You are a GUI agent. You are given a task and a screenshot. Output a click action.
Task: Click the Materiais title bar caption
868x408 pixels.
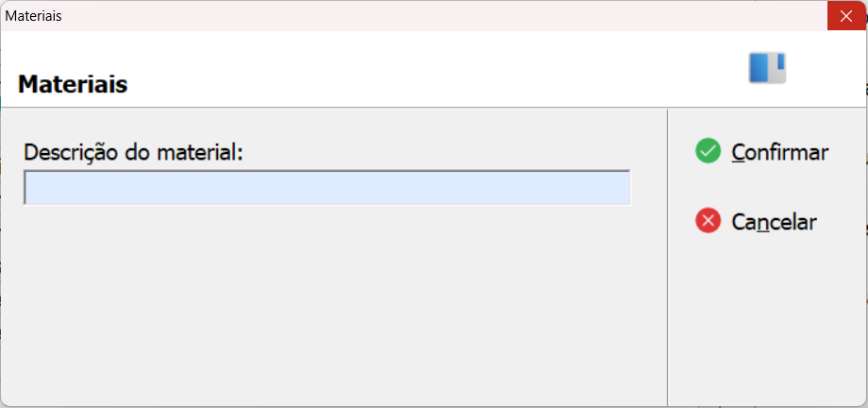(x=33, y=17)
